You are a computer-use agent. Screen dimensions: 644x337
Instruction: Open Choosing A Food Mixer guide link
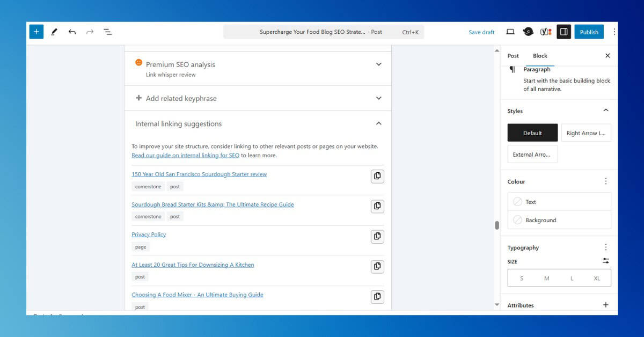(x=197, y=295)
